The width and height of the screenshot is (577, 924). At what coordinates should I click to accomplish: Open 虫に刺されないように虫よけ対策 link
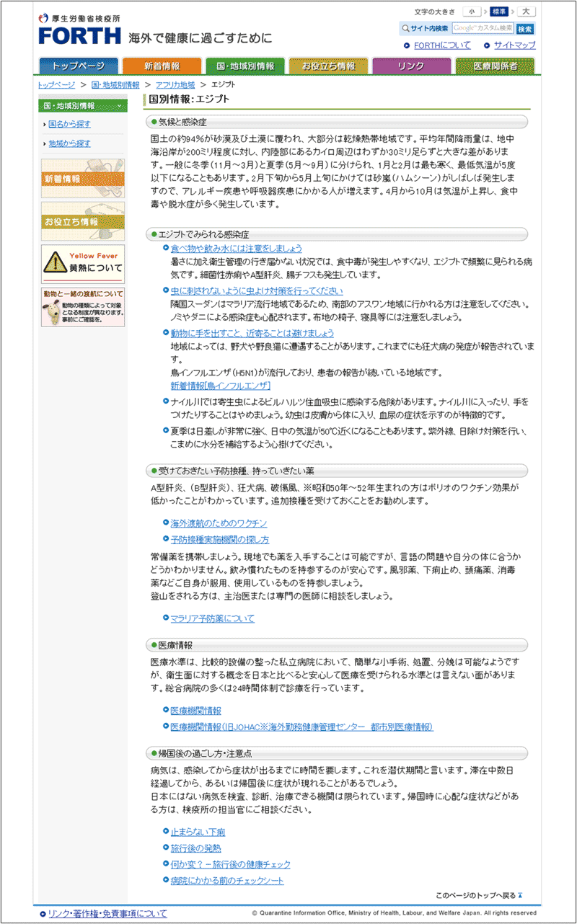(257, 290)
